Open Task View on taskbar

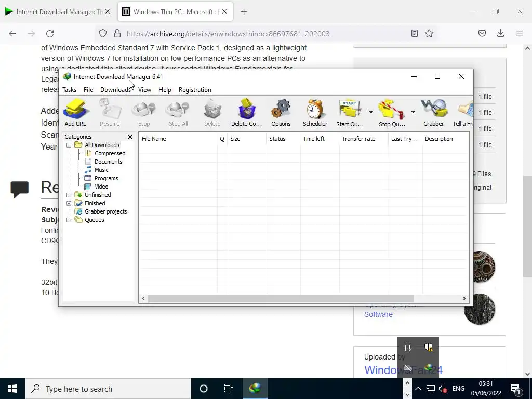coord(229,389)
